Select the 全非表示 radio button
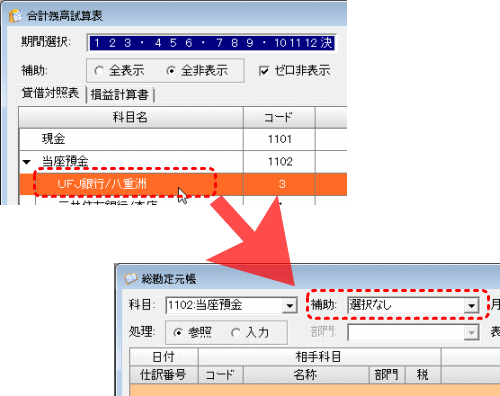 (x=171, y=71)
